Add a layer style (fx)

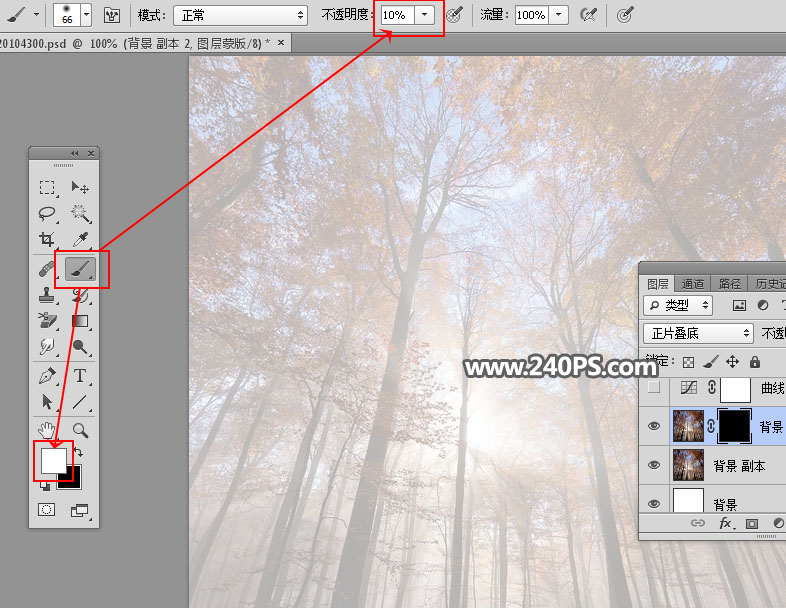coord(725,524)
